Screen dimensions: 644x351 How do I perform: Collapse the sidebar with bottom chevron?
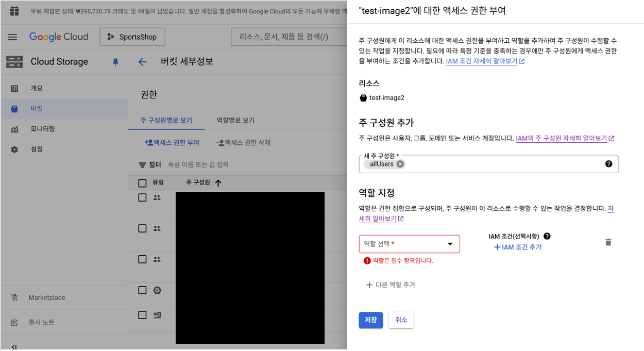[x=13, y=347]
